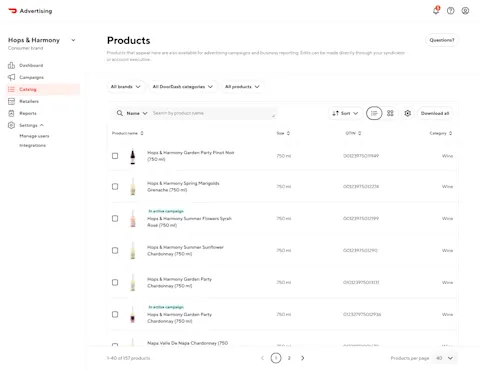Open the notifications bell

click(436, 10)
